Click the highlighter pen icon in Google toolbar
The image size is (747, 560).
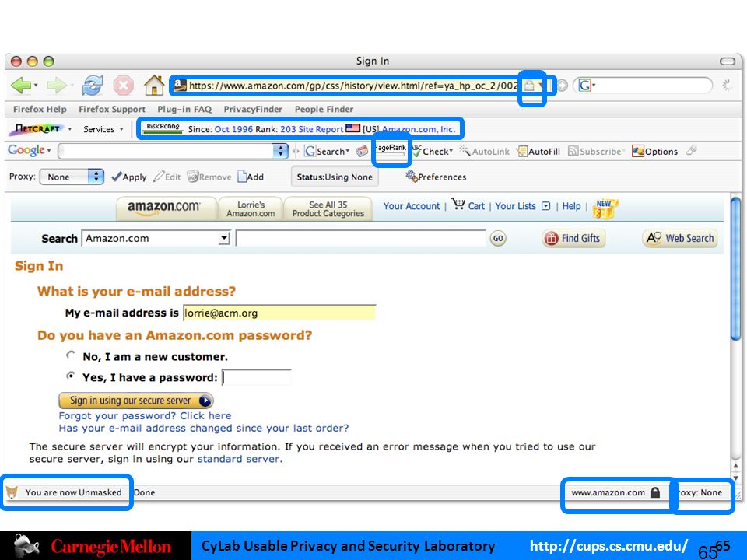tap(692, 150)
